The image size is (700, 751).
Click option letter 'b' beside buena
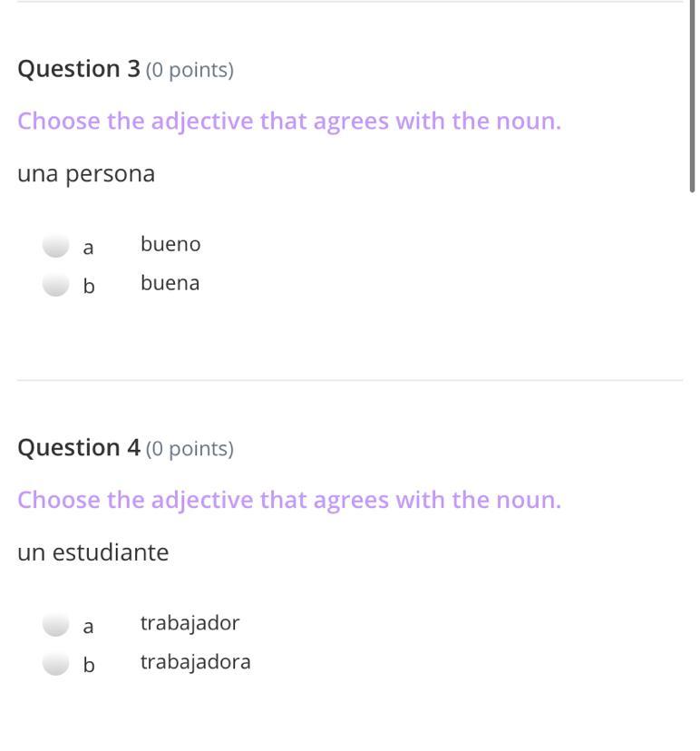(x=89, y=287)
